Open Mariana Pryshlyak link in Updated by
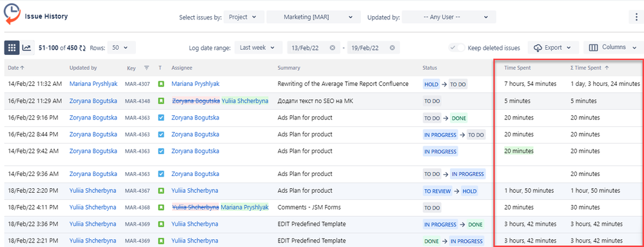The image size is (644, 247). tap(93, 84)
